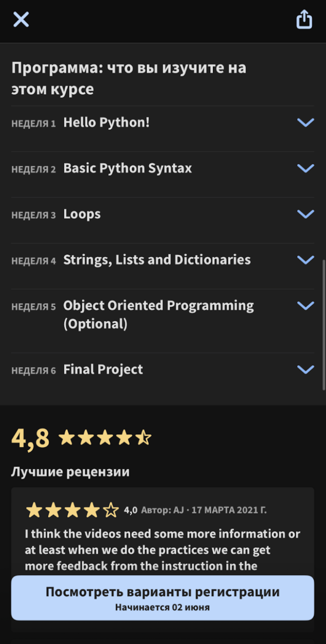Screen dimensions: 326x644
Task: Select the НЕДЕЛЯ 1 label
Action: pos(33,124)
